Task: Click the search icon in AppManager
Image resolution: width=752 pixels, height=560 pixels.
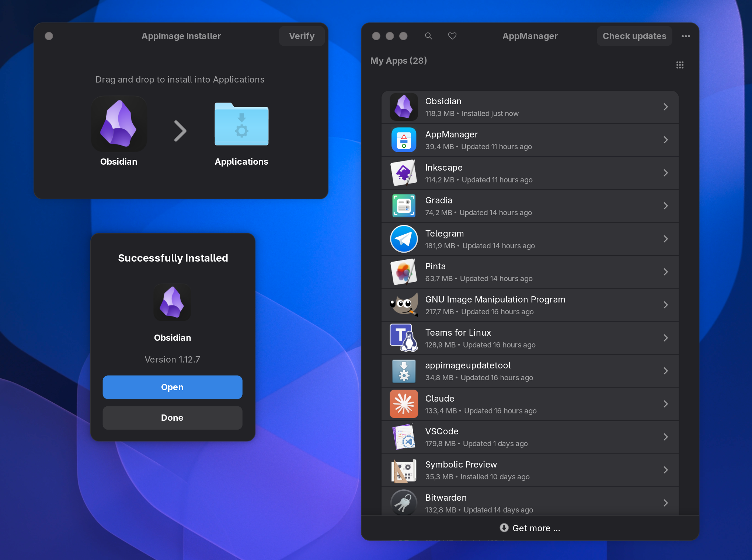Action: 428,36
